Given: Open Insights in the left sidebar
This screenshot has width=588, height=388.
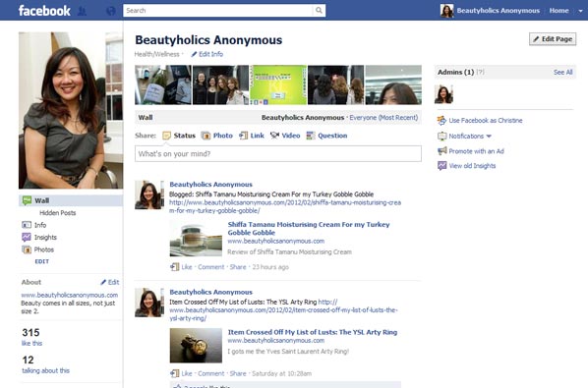Looking at the screenshot, I should tap(39, 238).
